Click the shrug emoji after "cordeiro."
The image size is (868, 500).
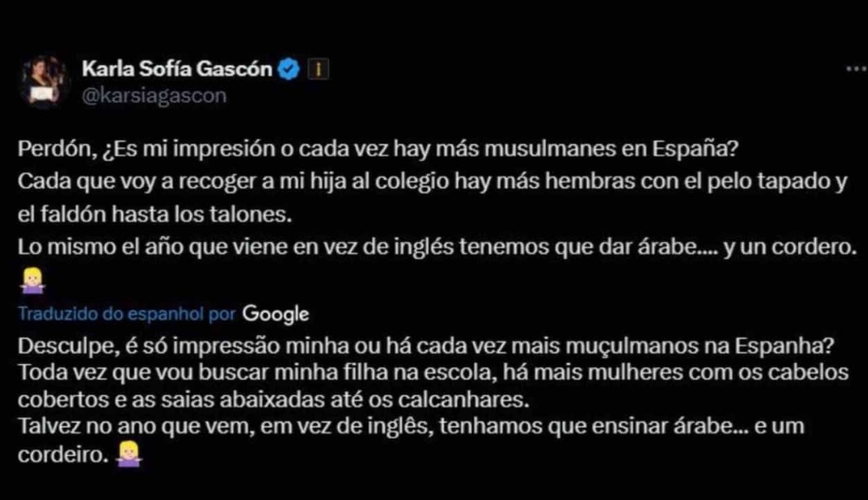[x=130, y=452]
